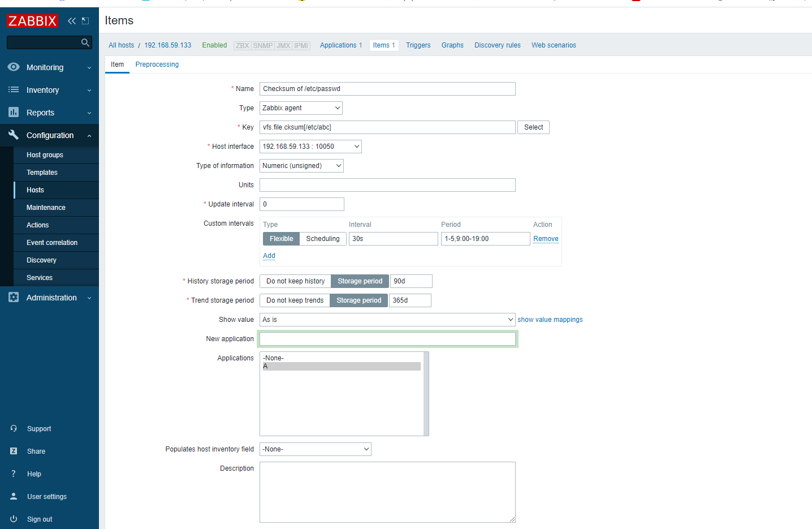The height and width of the screenshot is (529, 812).
Task: Click the Key input field
Action: pyautogui.click(x=387, y=127)
